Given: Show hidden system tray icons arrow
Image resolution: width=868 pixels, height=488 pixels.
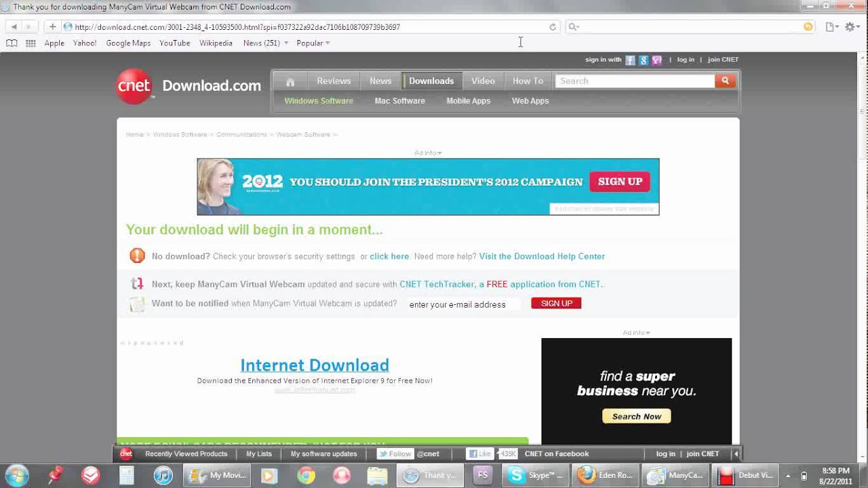Looking at the screenshot, I should pyautogui.click(x=788, y=476).
